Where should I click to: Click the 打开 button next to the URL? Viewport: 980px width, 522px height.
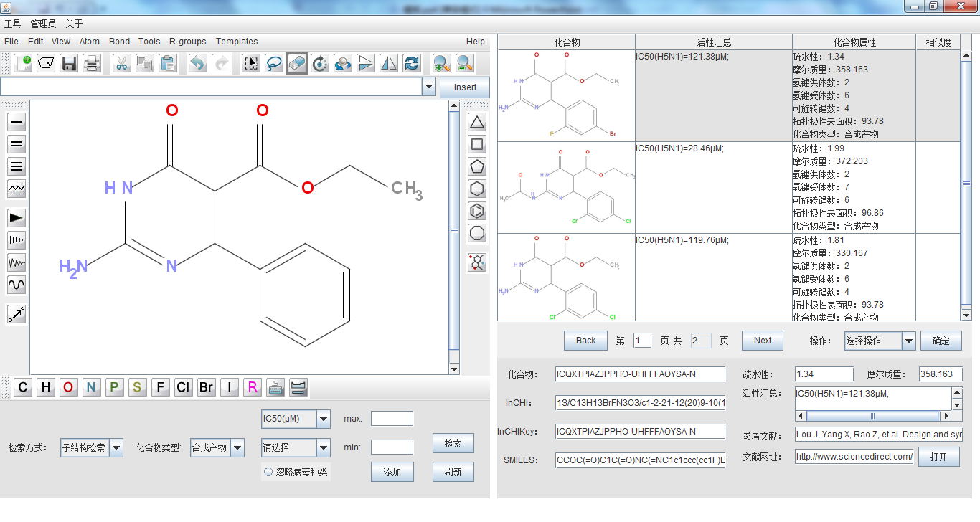(x=939, y=457)
